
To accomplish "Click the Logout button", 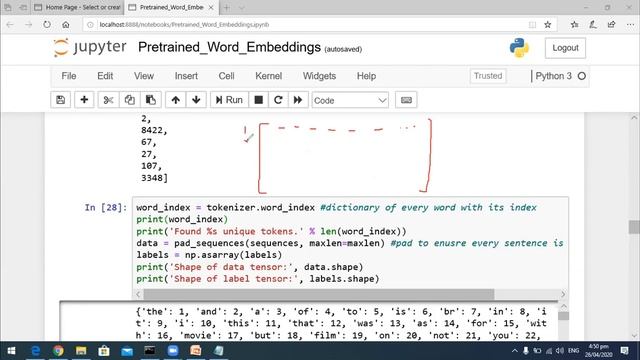I will point(565,48).
